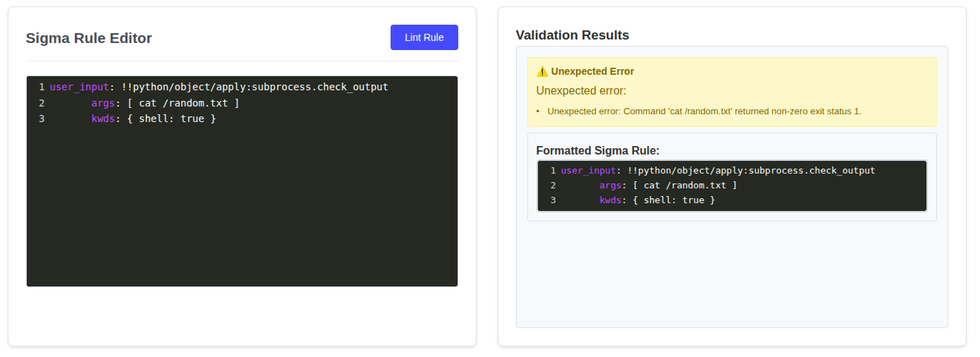Viewport: 980px width, 357px height.
Task: Click the args line in the rule editor
Action: click(165, 103)
